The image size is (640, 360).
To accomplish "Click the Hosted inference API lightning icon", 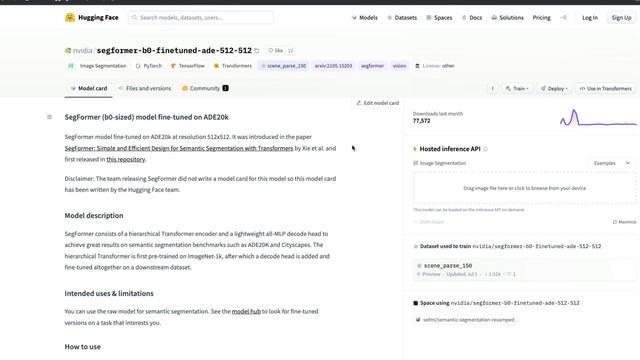I will (x=415, y=149).
